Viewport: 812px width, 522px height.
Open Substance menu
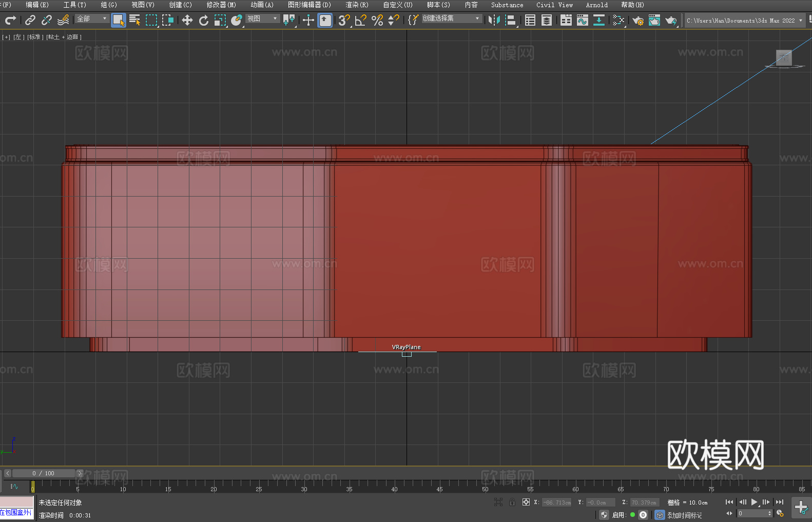(x=507, y=5)
